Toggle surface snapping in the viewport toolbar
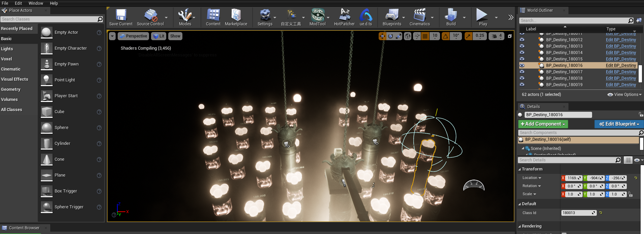 pyautogui.click(x=417, y=36)
